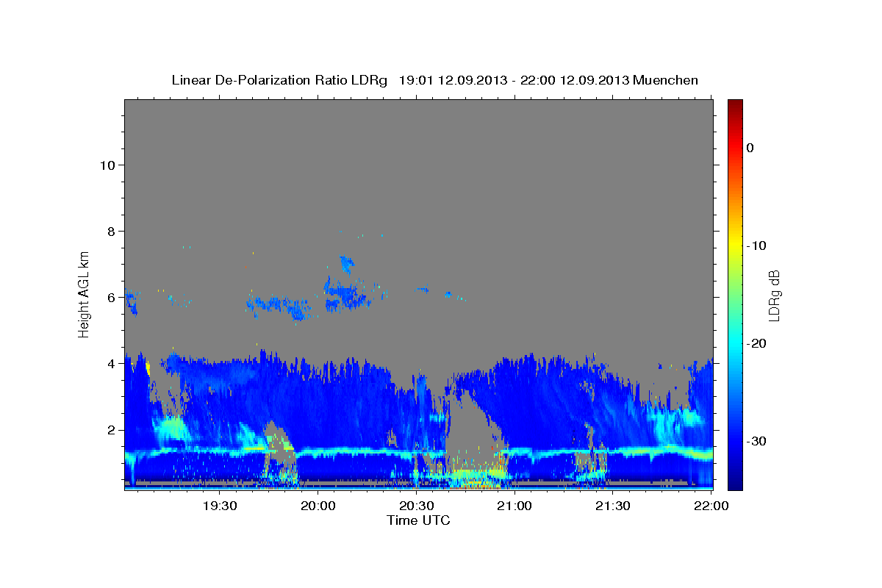The height and width of the screenshot is (588, 882).
Task: Click the 20:00 time tick label
Action: [x=318, y=506]
